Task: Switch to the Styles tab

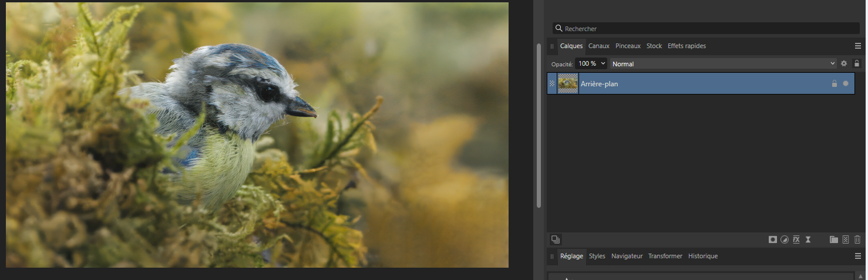Action: pos(597,256)
